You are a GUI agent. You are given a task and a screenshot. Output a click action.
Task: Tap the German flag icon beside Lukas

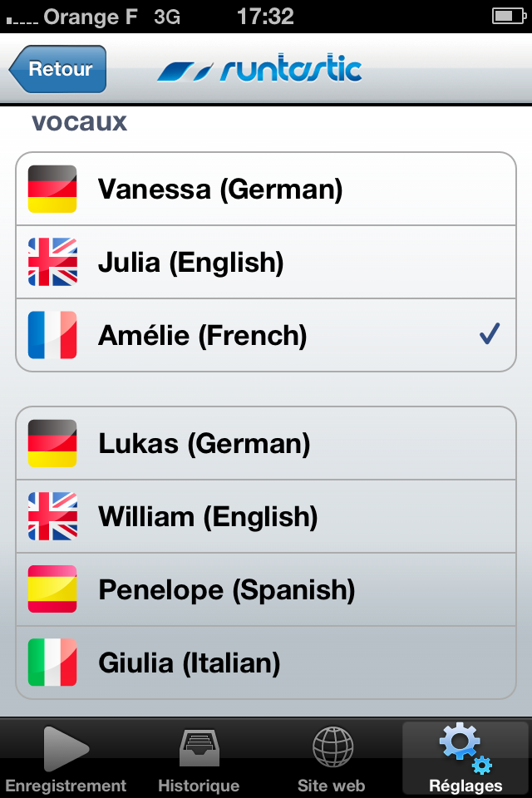pyautogui.click(x=52, y=443)
